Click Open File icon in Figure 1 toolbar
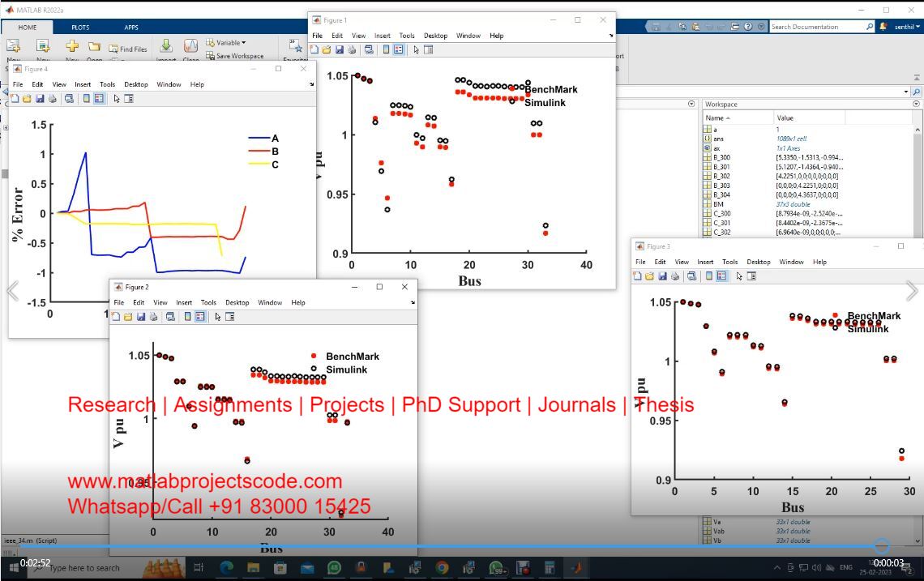The height and width of the screenshot is (581, 924). pyautogui.click(x=327, y=50)
